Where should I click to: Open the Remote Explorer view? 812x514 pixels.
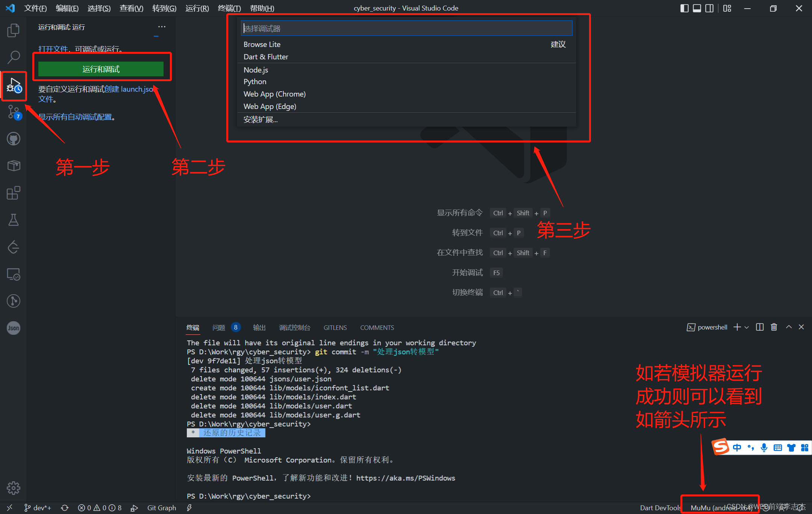[x=14, y=274]
